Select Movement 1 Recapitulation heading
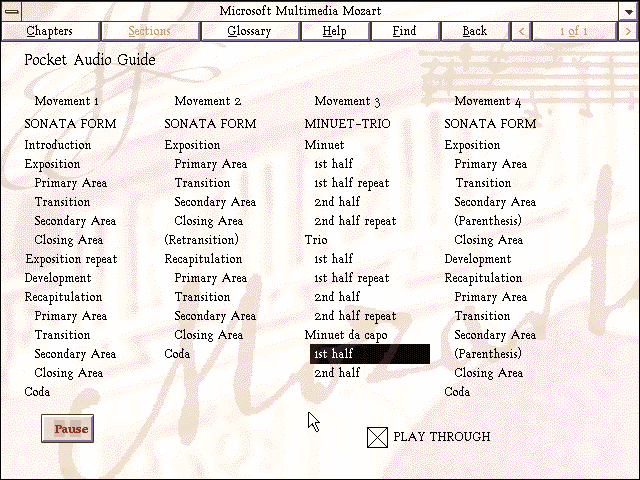 63,297
